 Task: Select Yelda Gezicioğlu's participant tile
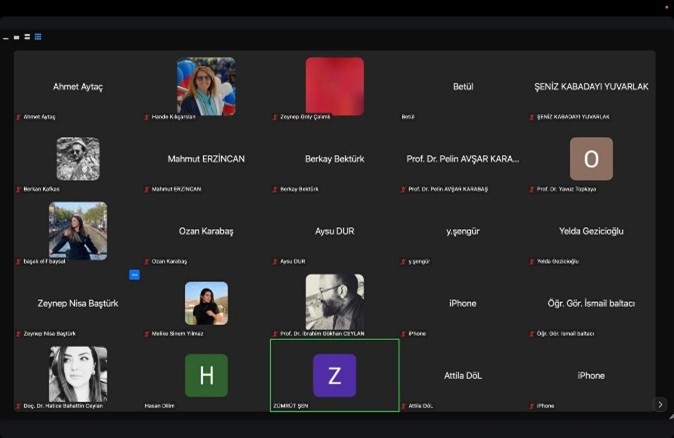[591, 231]
